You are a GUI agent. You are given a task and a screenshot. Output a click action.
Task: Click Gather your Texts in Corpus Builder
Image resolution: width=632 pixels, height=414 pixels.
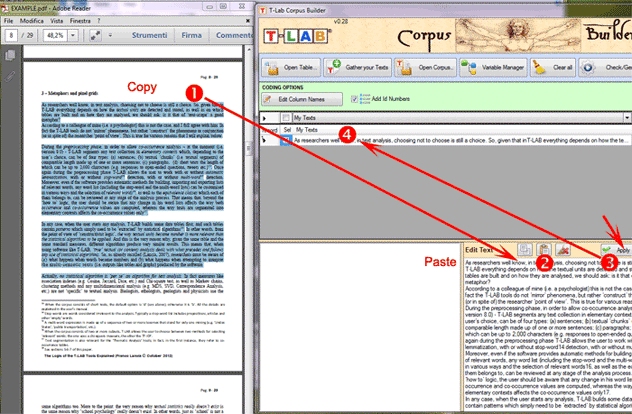click(358, 67)
